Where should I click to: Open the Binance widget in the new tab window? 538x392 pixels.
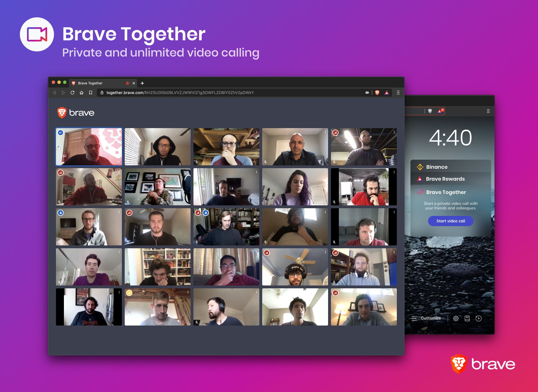coord(451,167)
